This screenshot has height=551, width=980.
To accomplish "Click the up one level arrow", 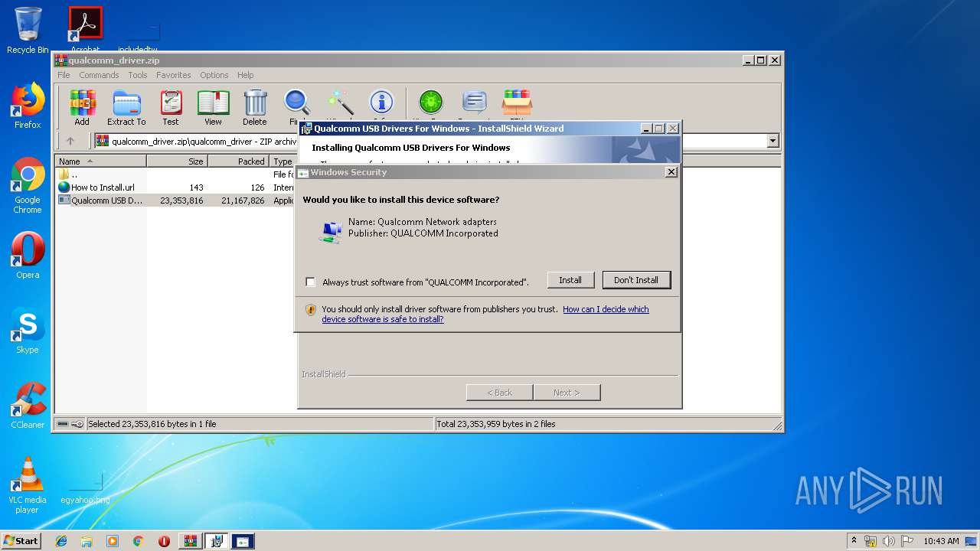I will (70, 141).
